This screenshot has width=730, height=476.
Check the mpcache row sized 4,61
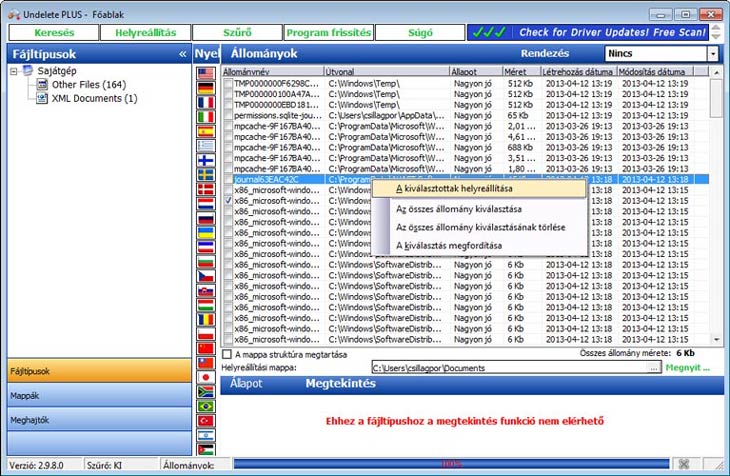[x=228, y=137]
